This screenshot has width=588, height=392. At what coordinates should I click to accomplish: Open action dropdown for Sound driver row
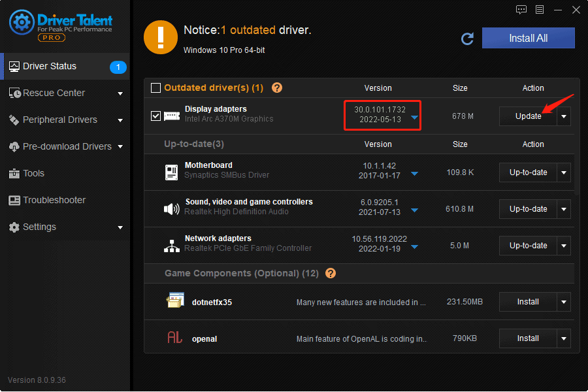pyautogui.click(x=564, y=209)
